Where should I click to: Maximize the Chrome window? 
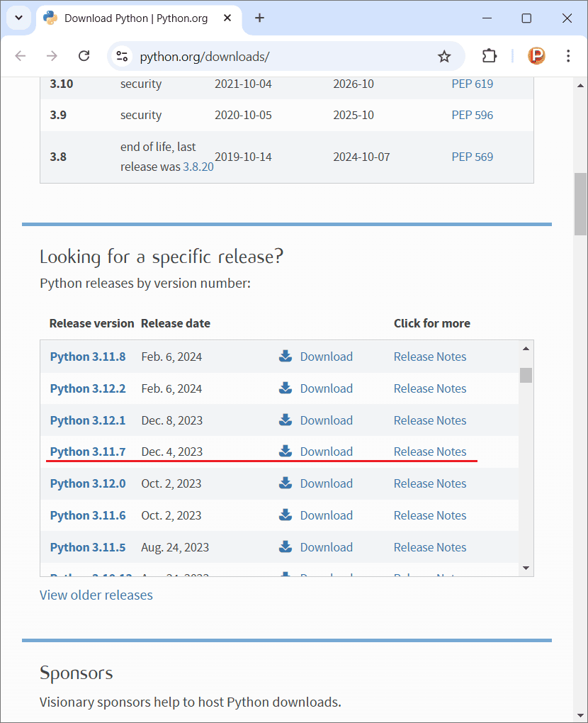pyautogui.click(x=526, y=18)
